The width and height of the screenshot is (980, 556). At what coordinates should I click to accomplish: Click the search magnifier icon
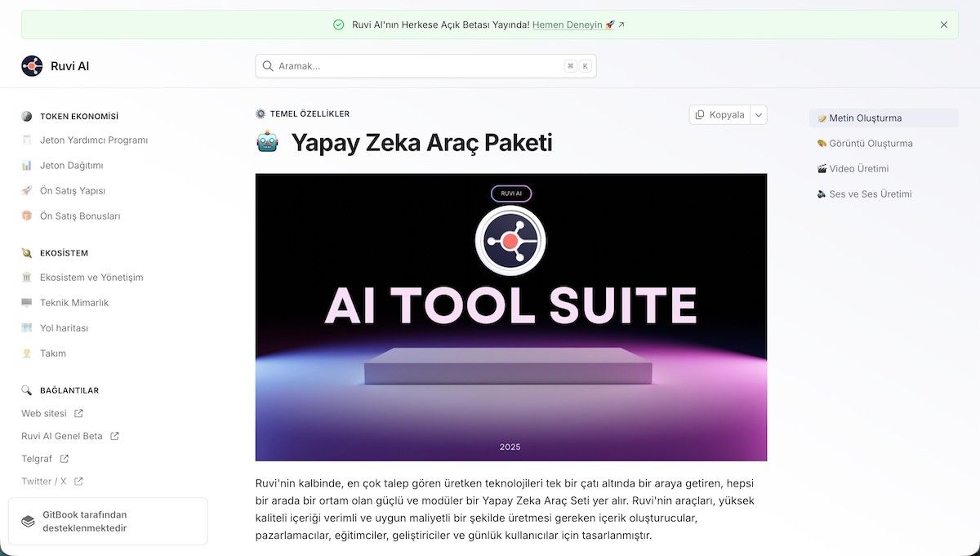268,66
